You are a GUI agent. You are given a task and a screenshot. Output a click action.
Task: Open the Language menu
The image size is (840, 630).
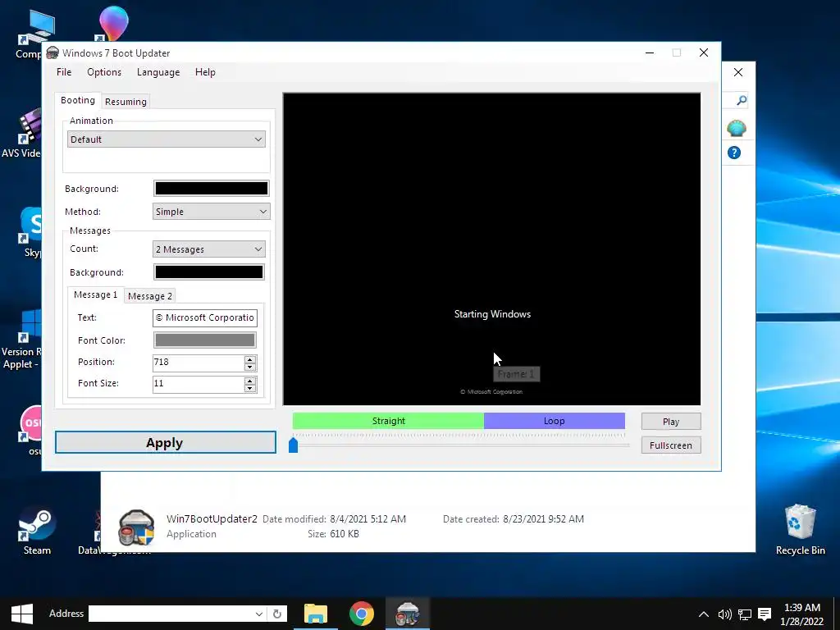point(158,72)
